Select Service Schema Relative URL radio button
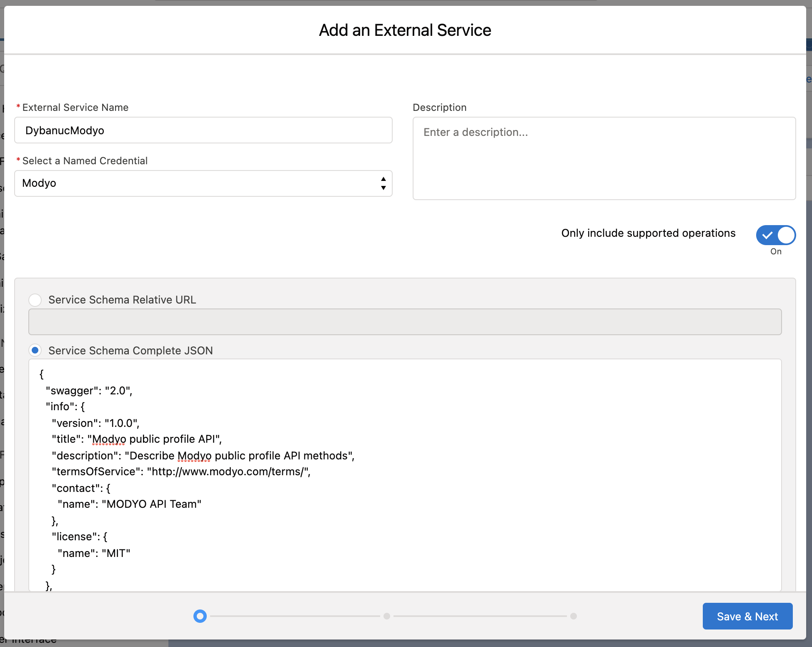This screenshot has height=647, width=812. pyautogui.click(x=35, y=300)
